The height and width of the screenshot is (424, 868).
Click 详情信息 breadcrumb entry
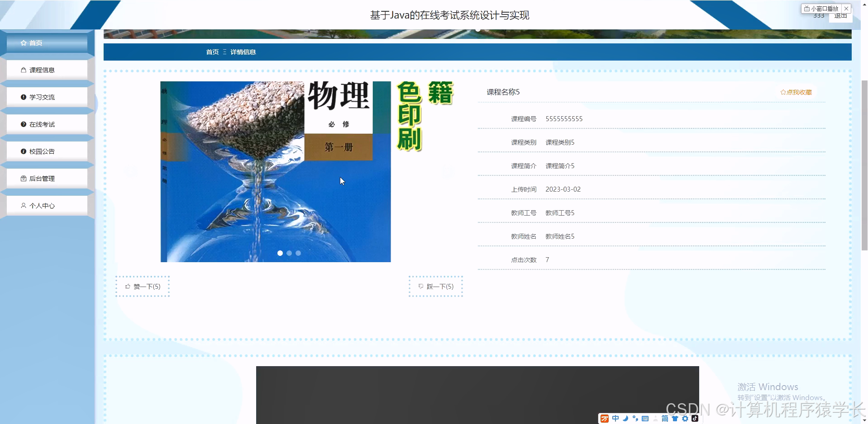243,52
